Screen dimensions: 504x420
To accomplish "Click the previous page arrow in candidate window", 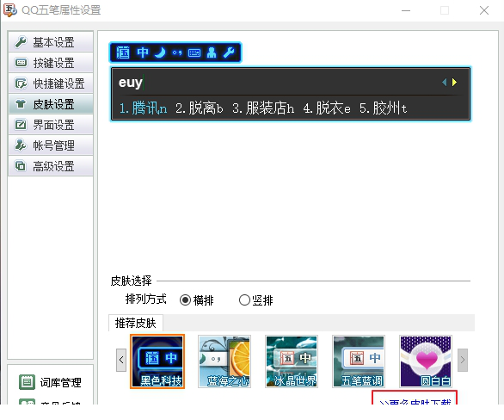I will pyautogui.click(x=444, y=83).
